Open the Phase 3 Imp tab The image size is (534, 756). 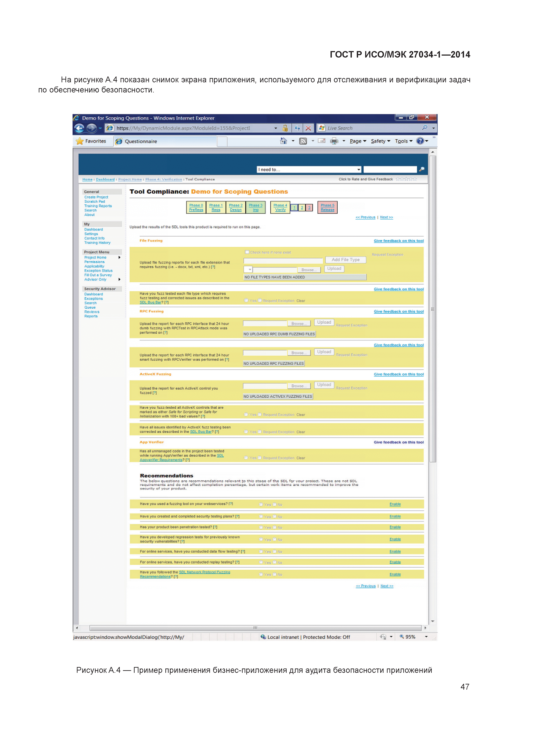(256, 208)
